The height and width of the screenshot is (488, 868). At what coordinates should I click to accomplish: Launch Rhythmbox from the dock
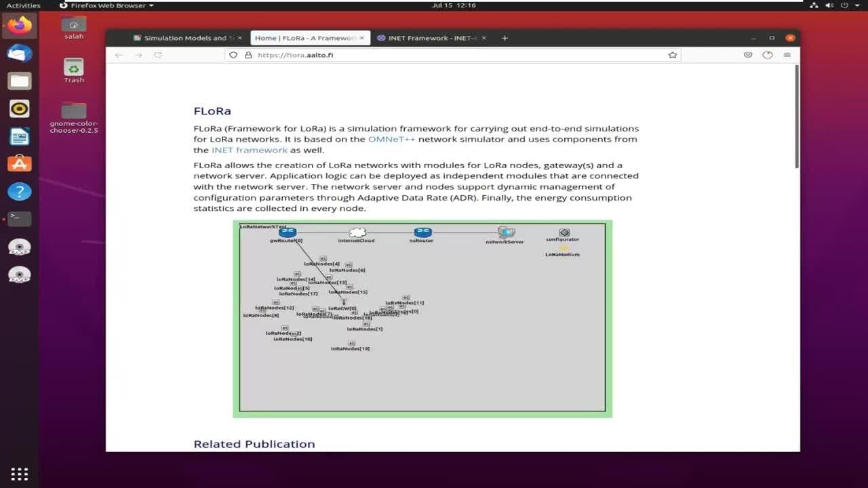(19, 108)
